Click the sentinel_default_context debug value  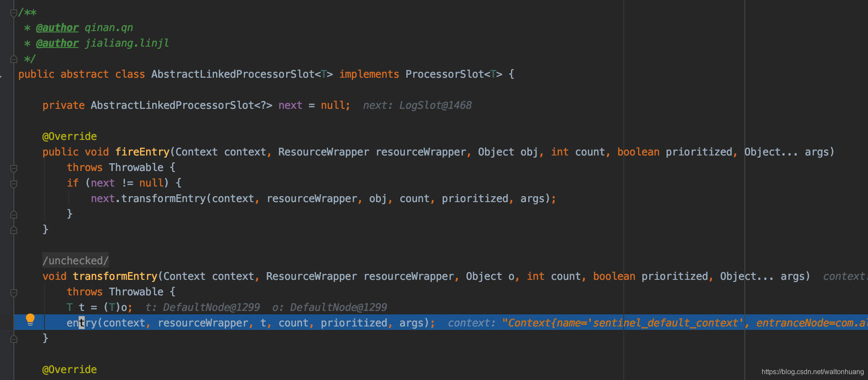point(665,323)
